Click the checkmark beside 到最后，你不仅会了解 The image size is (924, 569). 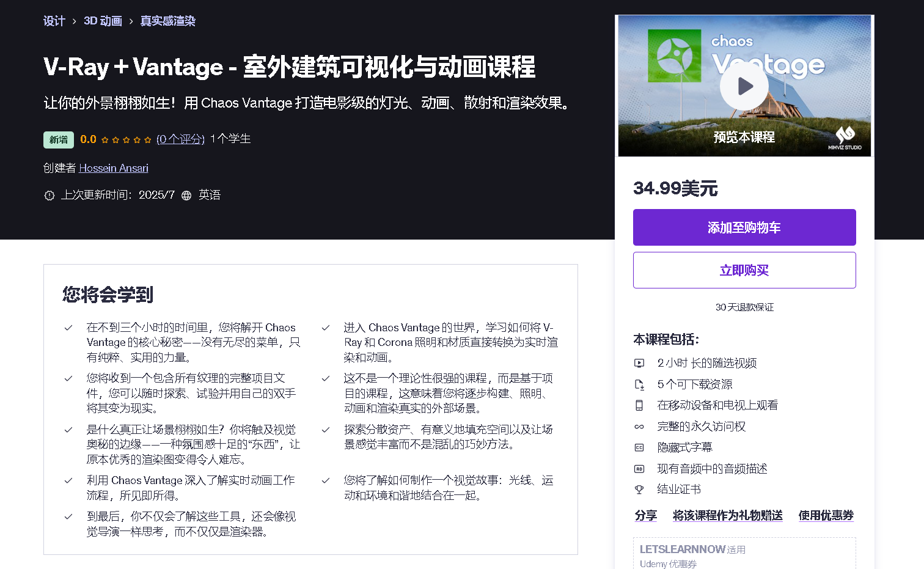click(68, 517)
